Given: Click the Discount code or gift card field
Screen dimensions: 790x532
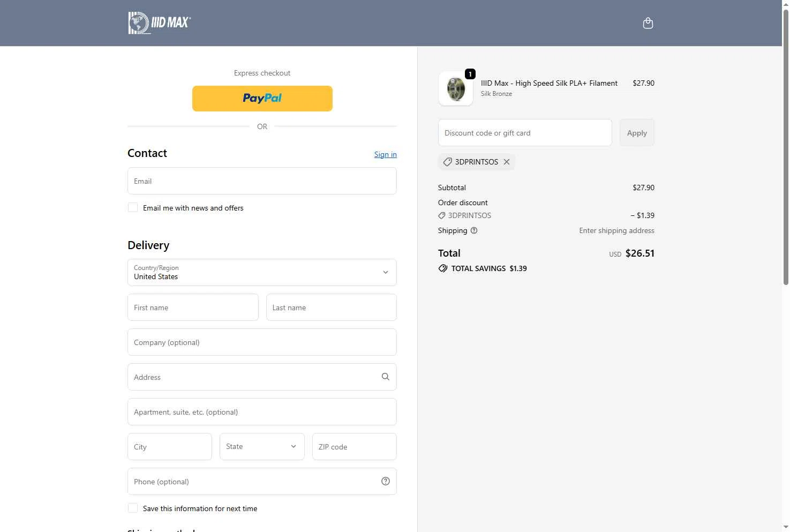Looking at the screenshot, I should [x=525, y=132].
